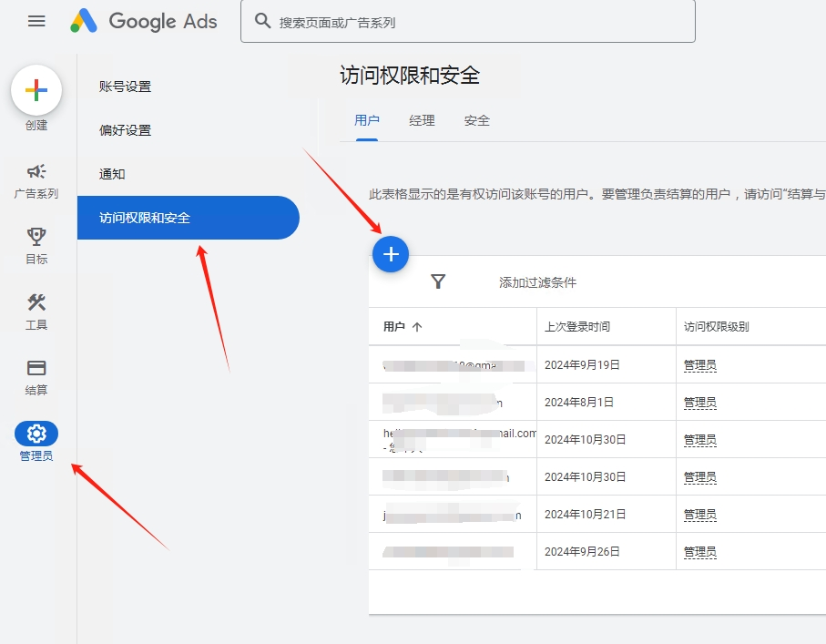Select 访问权限和安全 menu item
The height and width of the screenshot is (644, 826).
(x=189, y=218)
